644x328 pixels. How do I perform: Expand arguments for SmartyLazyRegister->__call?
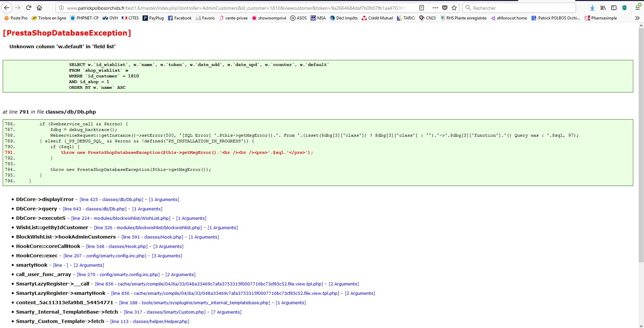click(x=344, y=284)
